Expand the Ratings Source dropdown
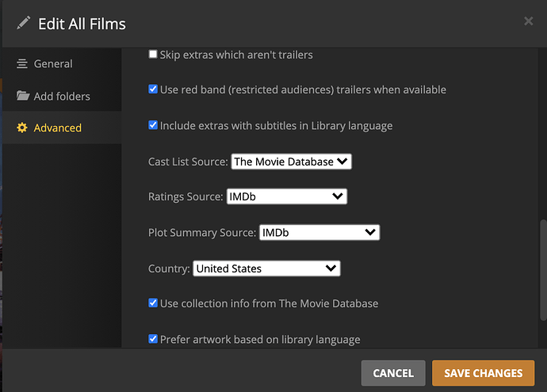This screenshot has width=547, height=392. 286,196
